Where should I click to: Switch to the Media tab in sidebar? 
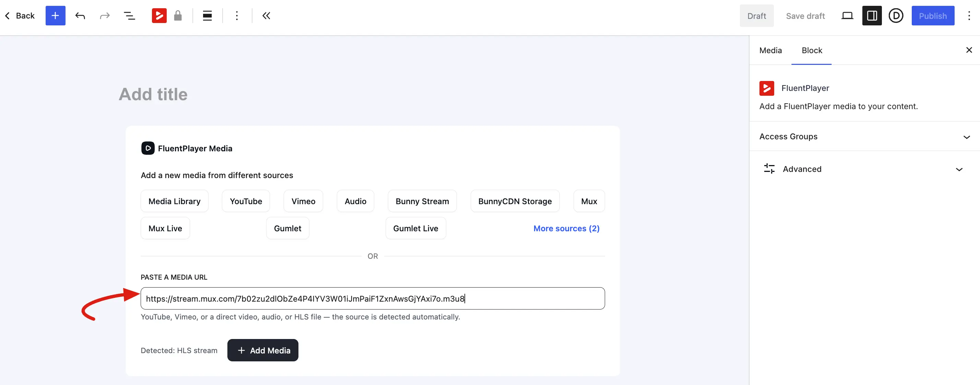tap(770, 50)
